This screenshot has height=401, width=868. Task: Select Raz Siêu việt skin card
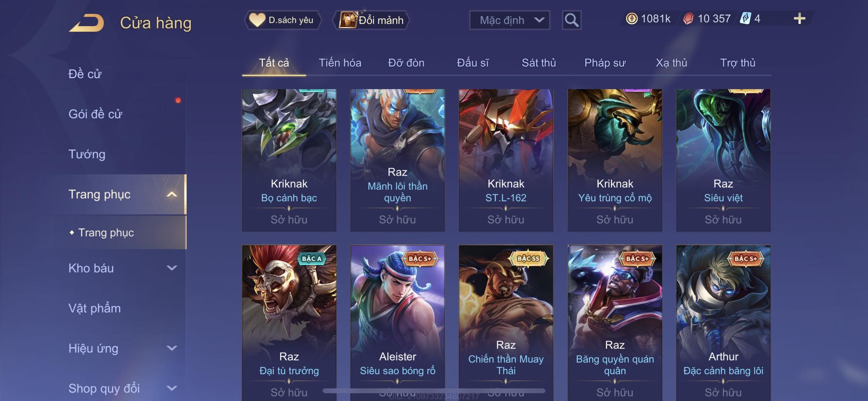tap(723, 160)
